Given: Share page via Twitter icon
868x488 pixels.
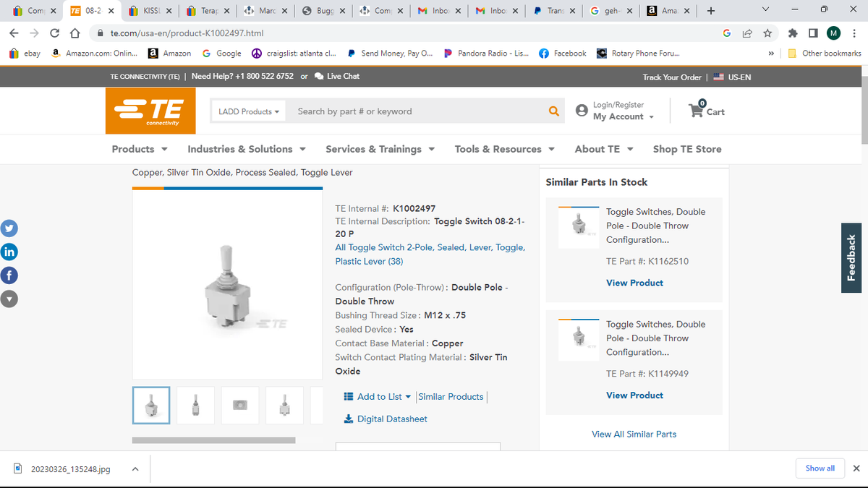Looking at the screenshot, I should tap(9, 228).
